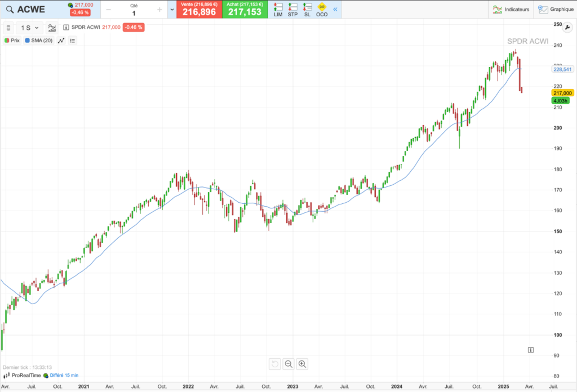Image resolution: width=577 pixels, height=392 pixels.
Task: Open the Graphique menu
Action: 556,9
